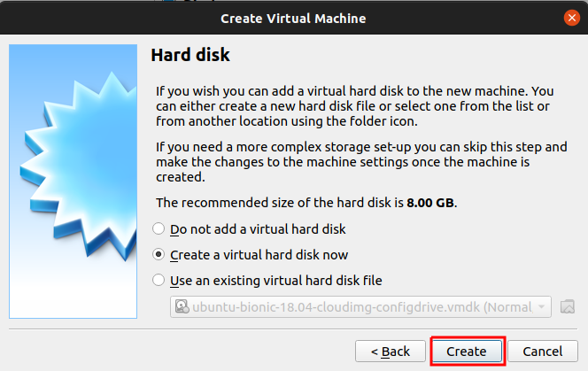Viewport: 588px width, 371px height.
Task: Select 'Do not add a virtual hard disk'
Action: coord(159,228)
